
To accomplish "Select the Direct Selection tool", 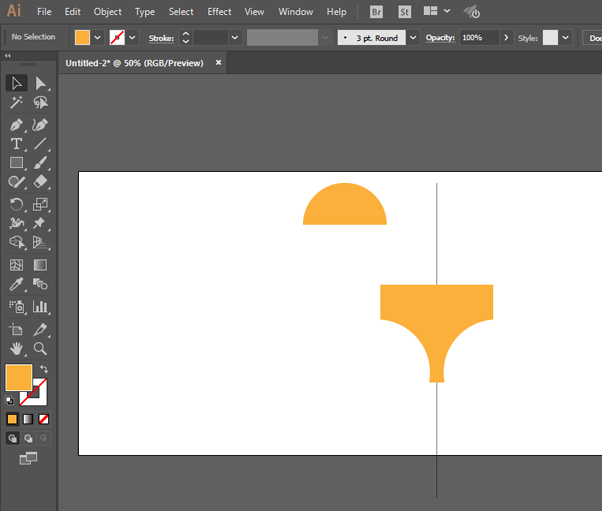I will pos(41,83).
